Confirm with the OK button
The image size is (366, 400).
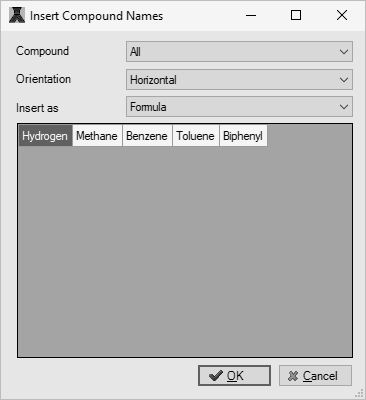pyautogui.click(x=234, y=376)
